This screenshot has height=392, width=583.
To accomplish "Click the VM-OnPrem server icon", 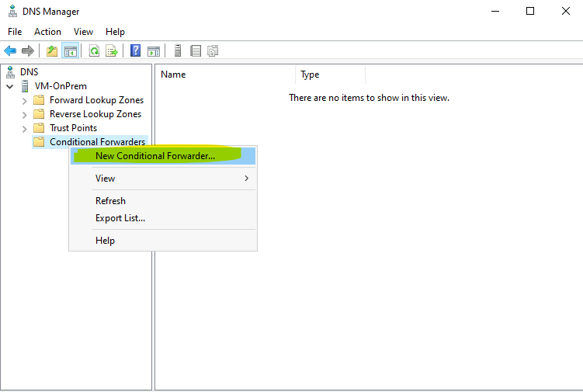I will (25, 86).
